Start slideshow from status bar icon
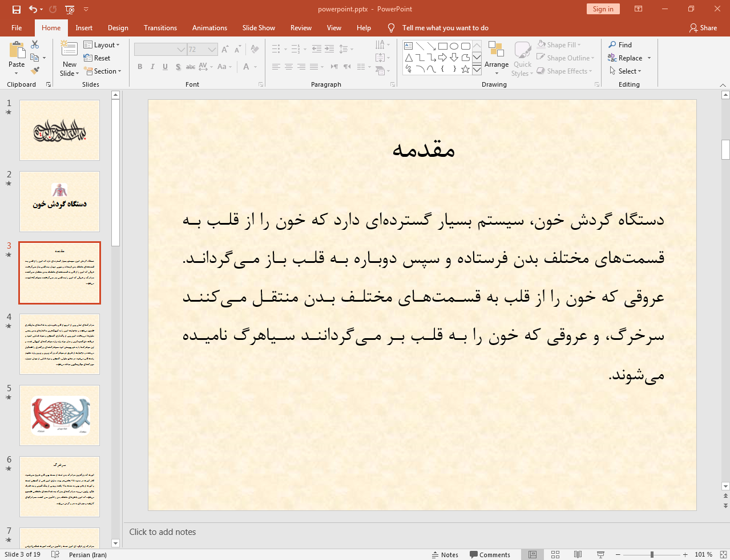Screen dimensions: 730x560 click(x=600, y=554)
